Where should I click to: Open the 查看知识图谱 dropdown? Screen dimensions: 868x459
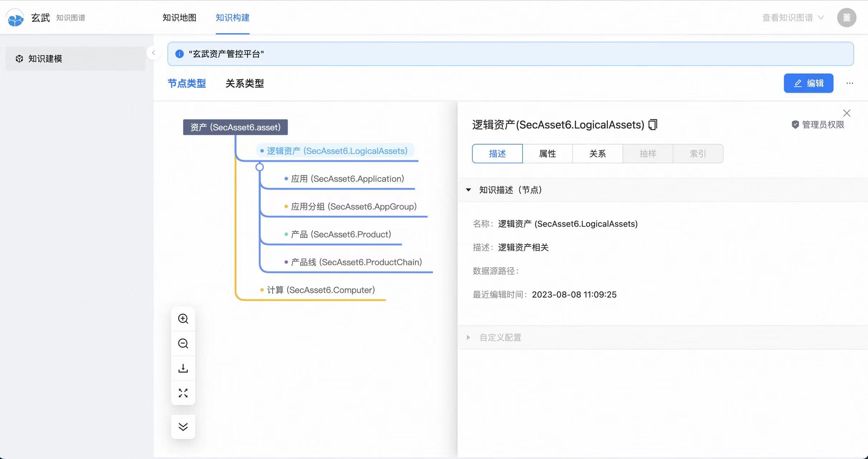click(793, 18)
